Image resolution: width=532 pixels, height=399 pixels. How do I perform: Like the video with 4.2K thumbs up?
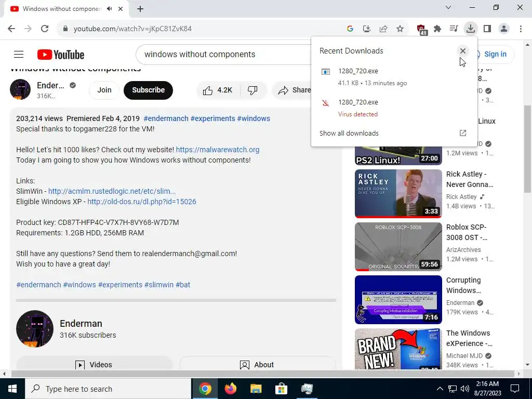tap(218, 90)
